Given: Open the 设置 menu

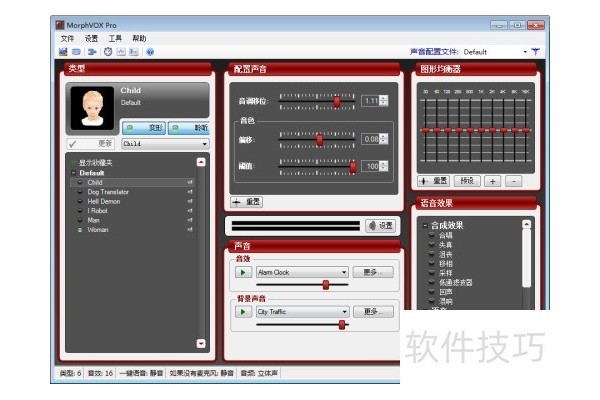Looking at the screenshot, I should click(x=91, y=38).
